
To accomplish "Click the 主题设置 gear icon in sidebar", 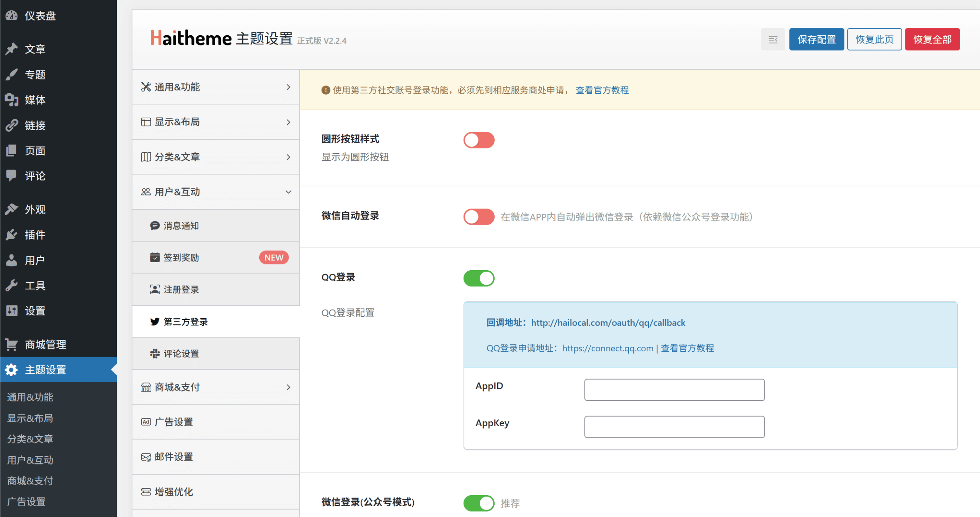I will point(11,370).
